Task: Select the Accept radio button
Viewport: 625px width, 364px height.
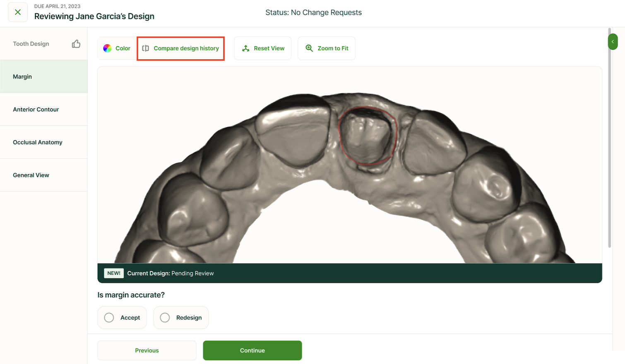Action: point(109,318)
